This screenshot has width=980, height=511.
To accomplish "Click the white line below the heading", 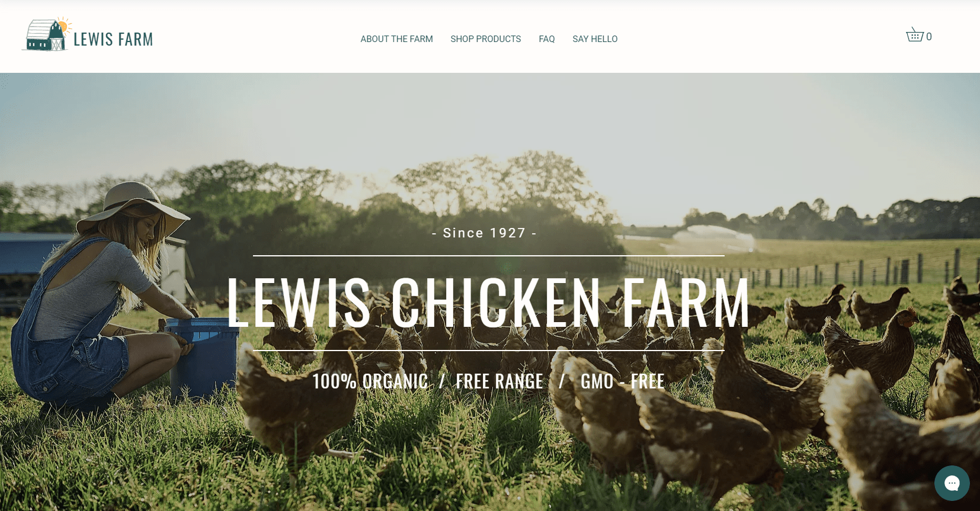I will 488,351.
